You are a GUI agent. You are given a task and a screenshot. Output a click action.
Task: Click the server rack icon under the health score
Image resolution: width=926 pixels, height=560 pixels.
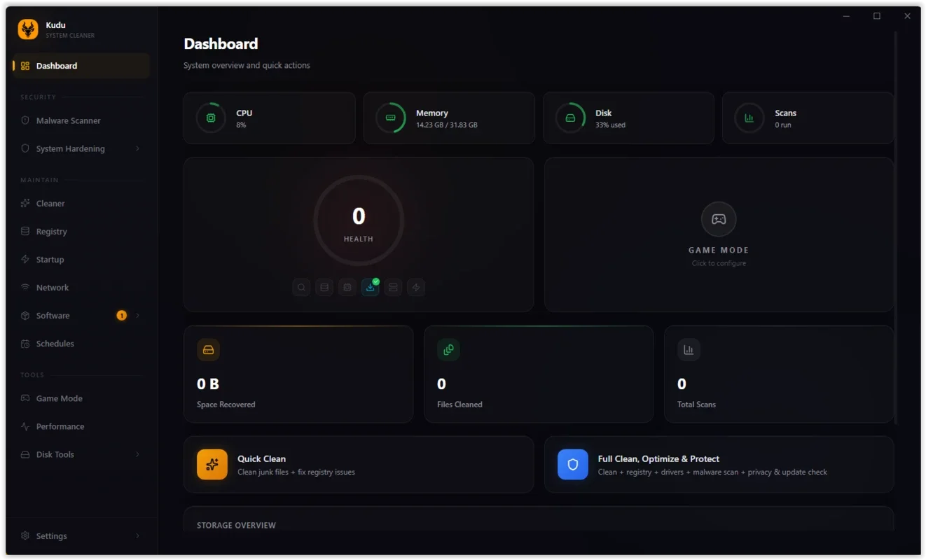pos(393,287)
